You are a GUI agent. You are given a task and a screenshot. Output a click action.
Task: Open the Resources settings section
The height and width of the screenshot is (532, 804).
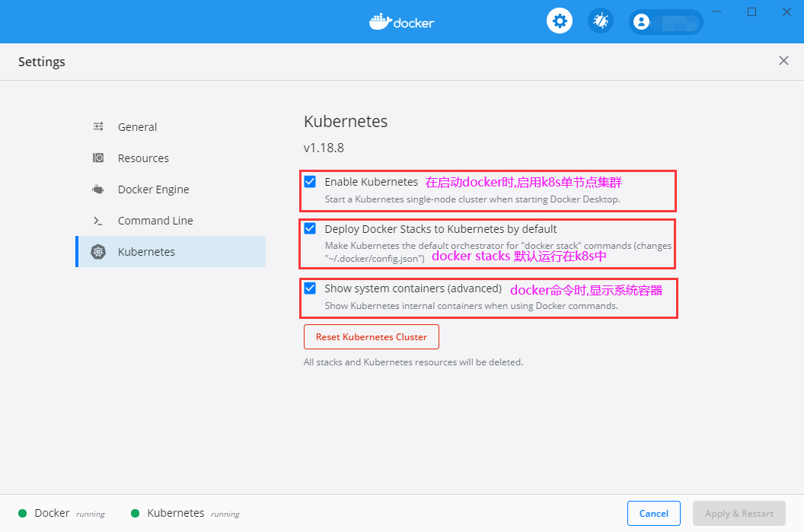tap(171, 158)
